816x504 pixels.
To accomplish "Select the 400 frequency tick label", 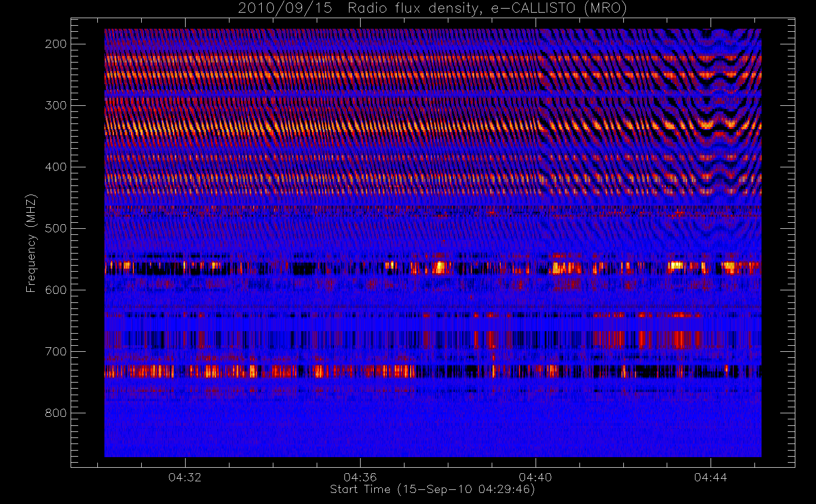I will tap(56, 167).
